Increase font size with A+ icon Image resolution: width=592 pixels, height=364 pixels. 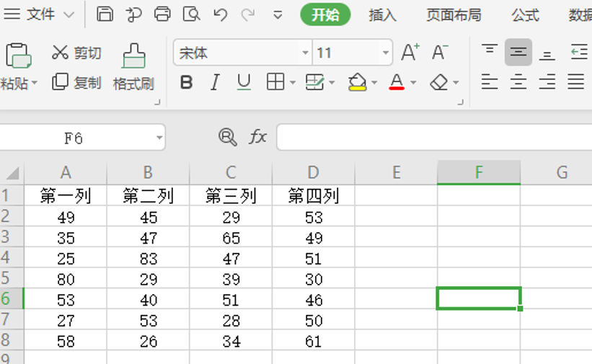pyautogui.click(x=410, y=52)
